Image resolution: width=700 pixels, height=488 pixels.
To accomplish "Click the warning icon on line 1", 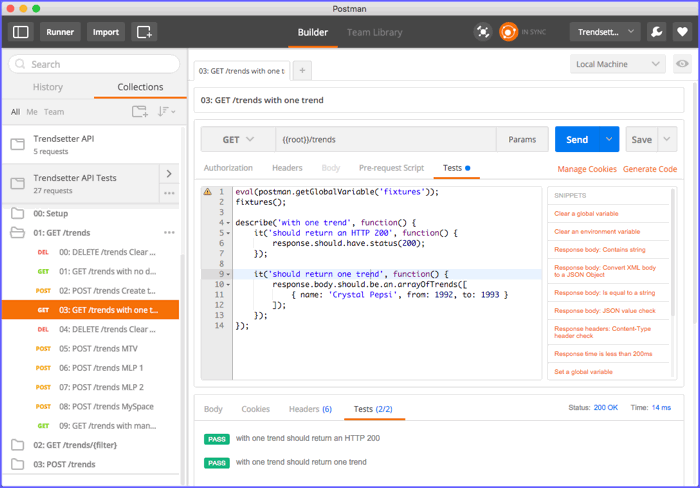I will [208, 192].
